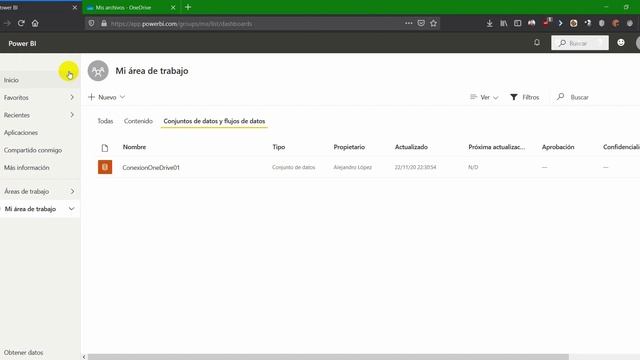Viewport: 640px width, 360px height.
Task: Open the browser library icon
Action: [504, 23]
